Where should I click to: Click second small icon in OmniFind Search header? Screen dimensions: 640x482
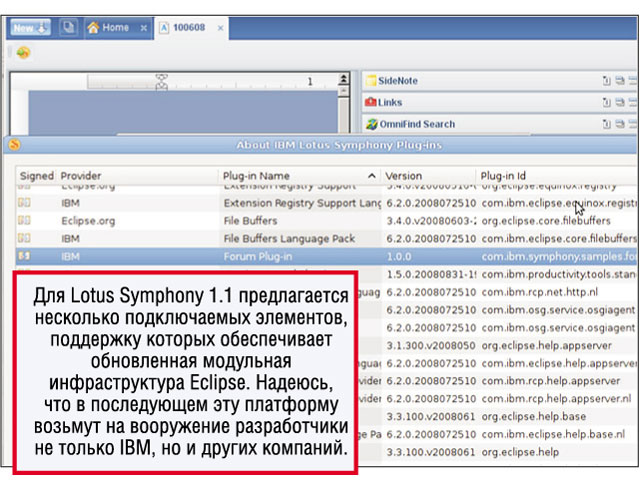point(620,124)
